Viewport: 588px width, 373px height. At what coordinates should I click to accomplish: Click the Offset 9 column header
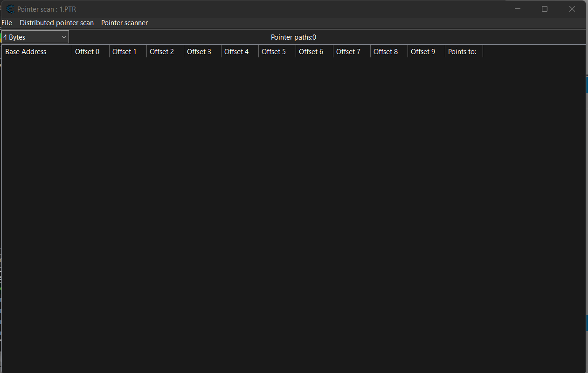click(427, 52)
